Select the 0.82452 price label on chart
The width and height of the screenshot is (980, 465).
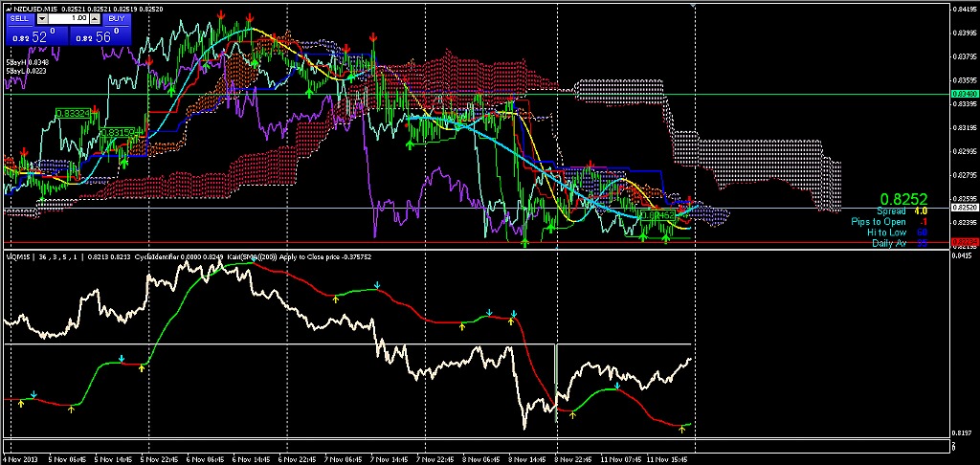(658, 215)
